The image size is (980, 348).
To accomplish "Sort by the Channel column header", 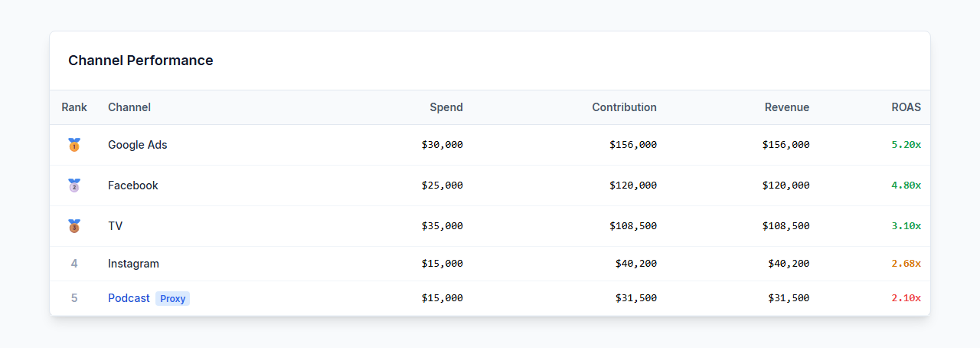I will click(129, 107).
